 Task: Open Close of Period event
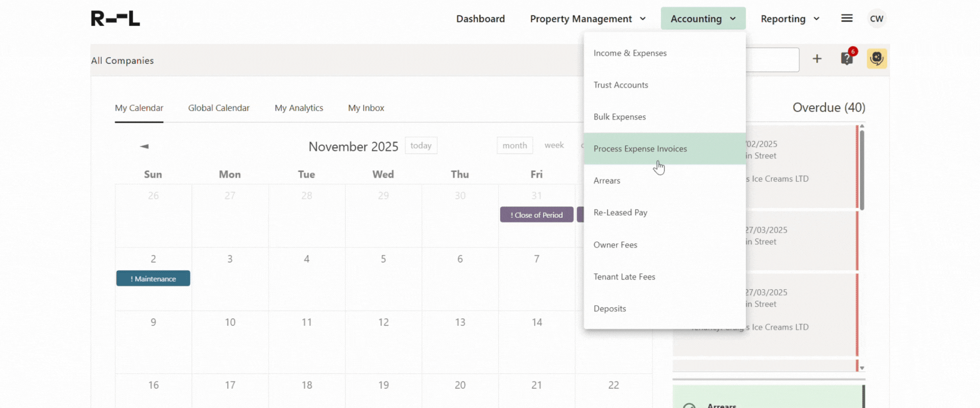536,215
